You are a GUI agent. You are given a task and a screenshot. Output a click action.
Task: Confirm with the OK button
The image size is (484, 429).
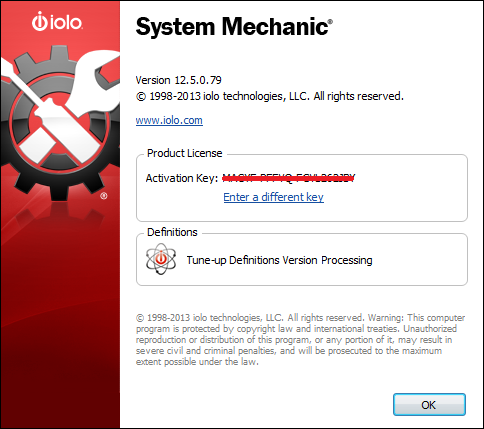point(429,405)
